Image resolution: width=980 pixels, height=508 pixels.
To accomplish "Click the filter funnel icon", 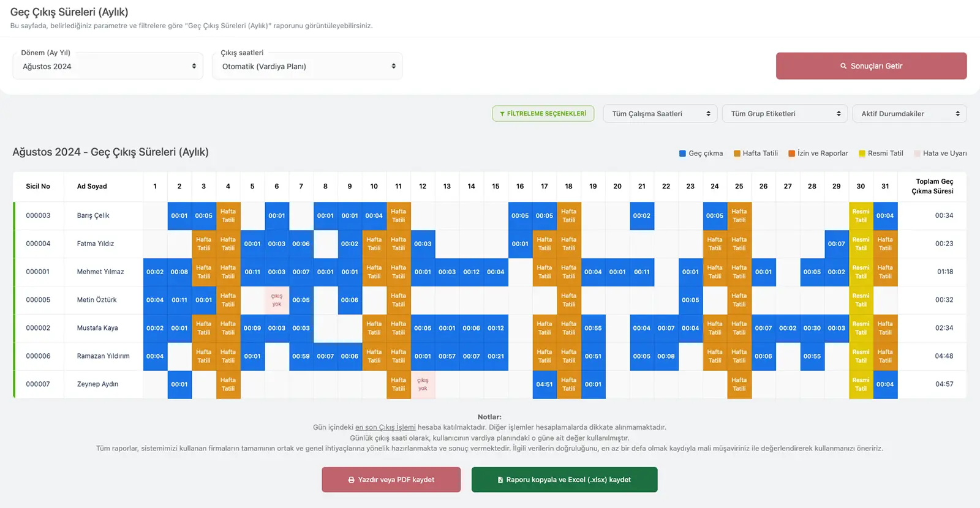I will [502, 114].
